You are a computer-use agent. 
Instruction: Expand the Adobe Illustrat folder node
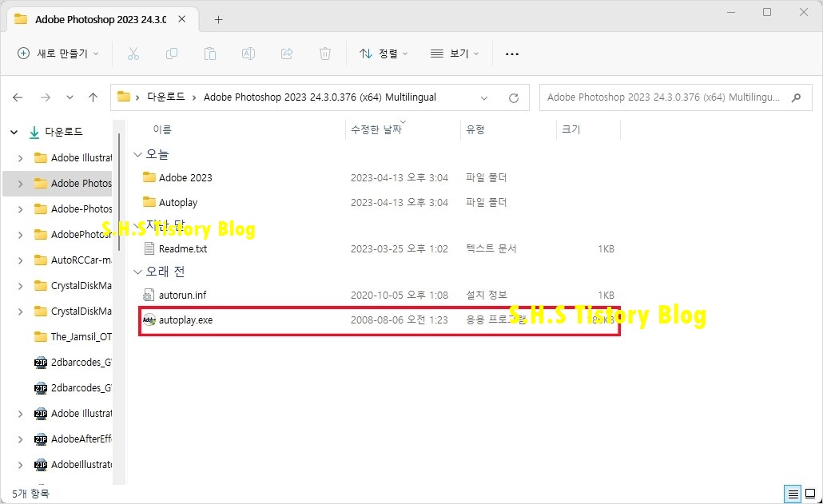coord(20,158)
